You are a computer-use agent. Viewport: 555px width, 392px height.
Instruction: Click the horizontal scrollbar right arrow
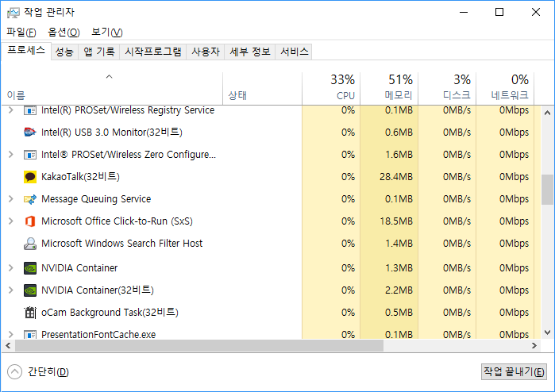click(x=534, y=346)
